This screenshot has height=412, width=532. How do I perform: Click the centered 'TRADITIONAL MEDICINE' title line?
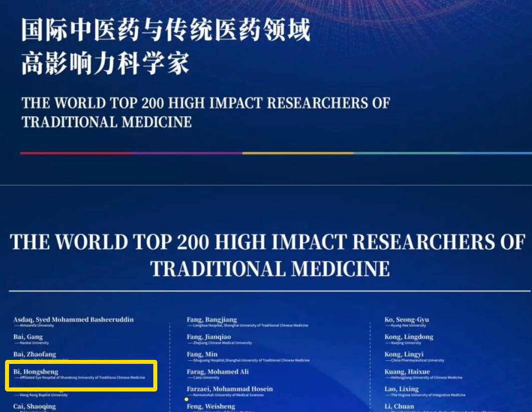tap(270, 269)
